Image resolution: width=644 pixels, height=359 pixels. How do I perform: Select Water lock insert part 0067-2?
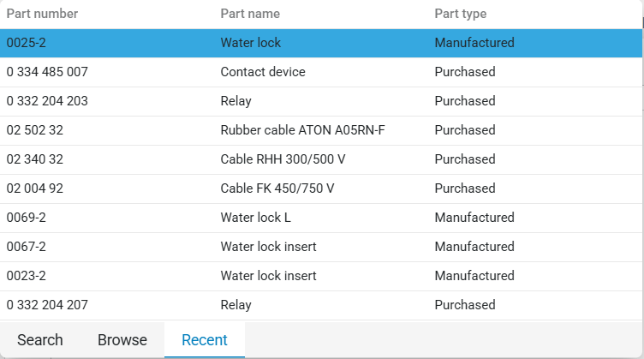(x=321, y=247)
